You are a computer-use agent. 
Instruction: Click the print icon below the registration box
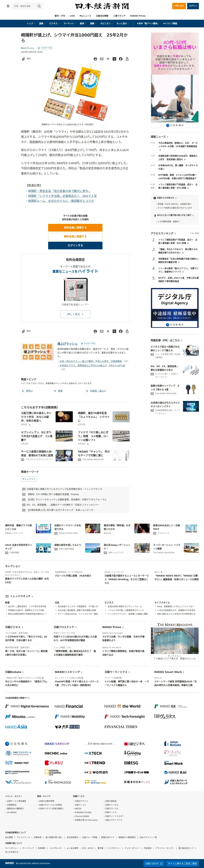click(95, 331)
